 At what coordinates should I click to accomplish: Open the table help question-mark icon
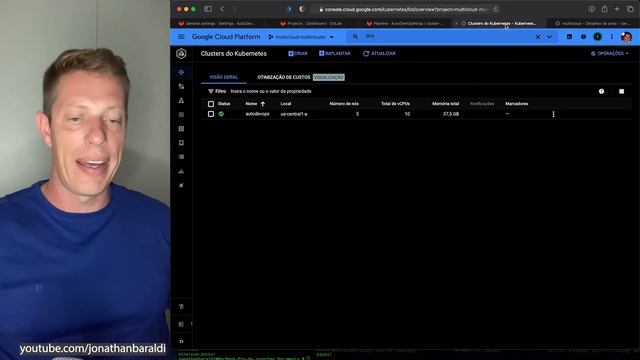[x=601, y=91]
